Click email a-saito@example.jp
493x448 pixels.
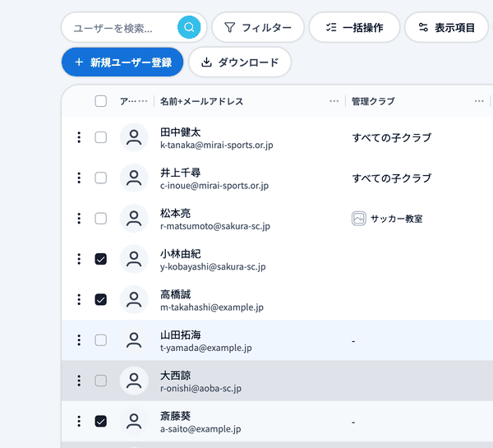(x=200, y=429)
